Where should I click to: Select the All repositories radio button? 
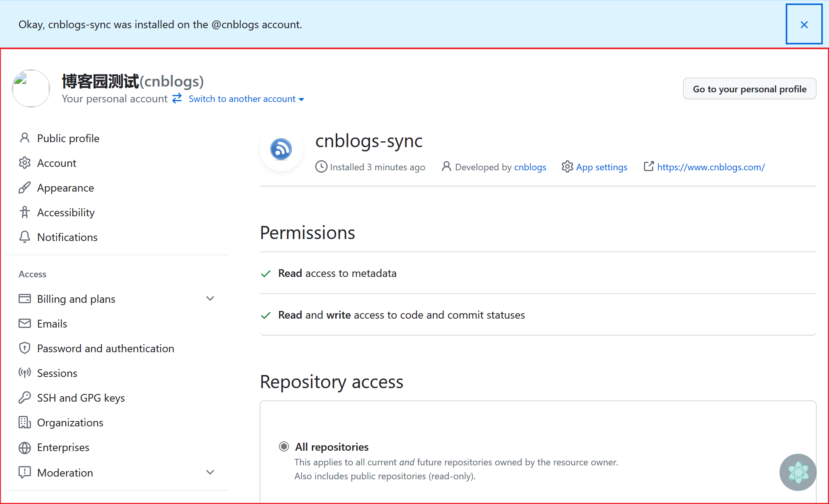click(x=284, y=446)
